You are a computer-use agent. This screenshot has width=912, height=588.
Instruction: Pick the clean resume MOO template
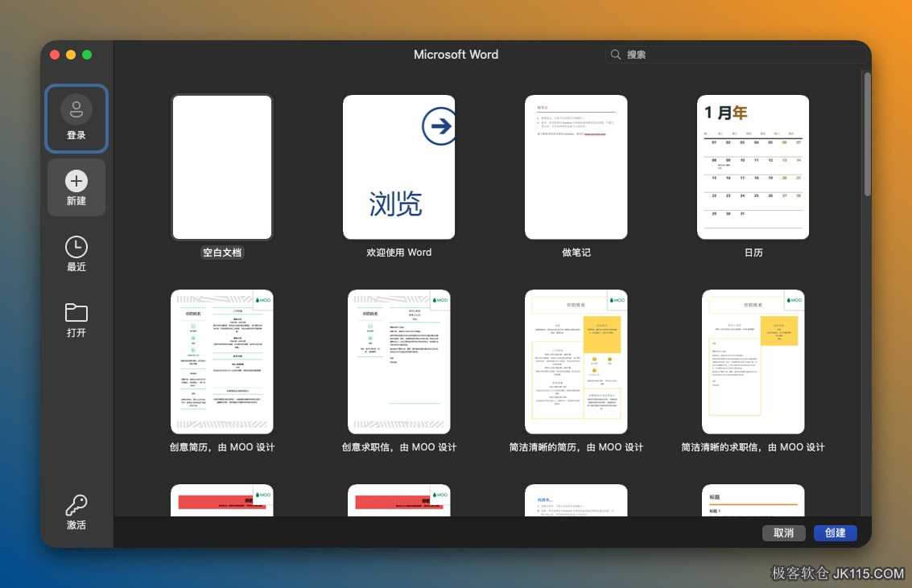point(576,361)
